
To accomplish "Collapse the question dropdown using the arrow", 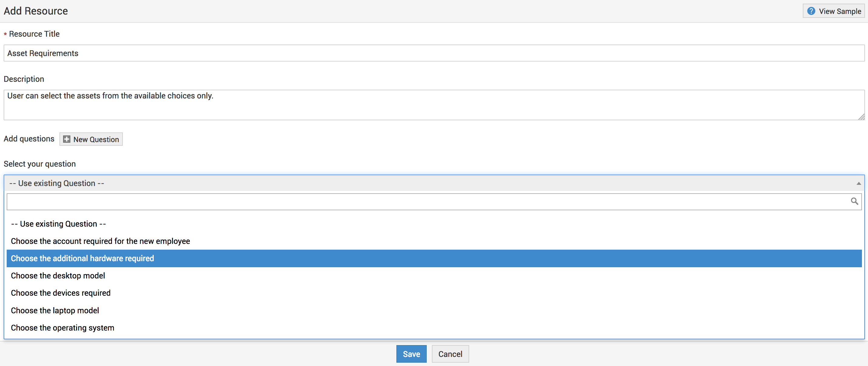I will (859, 184).
